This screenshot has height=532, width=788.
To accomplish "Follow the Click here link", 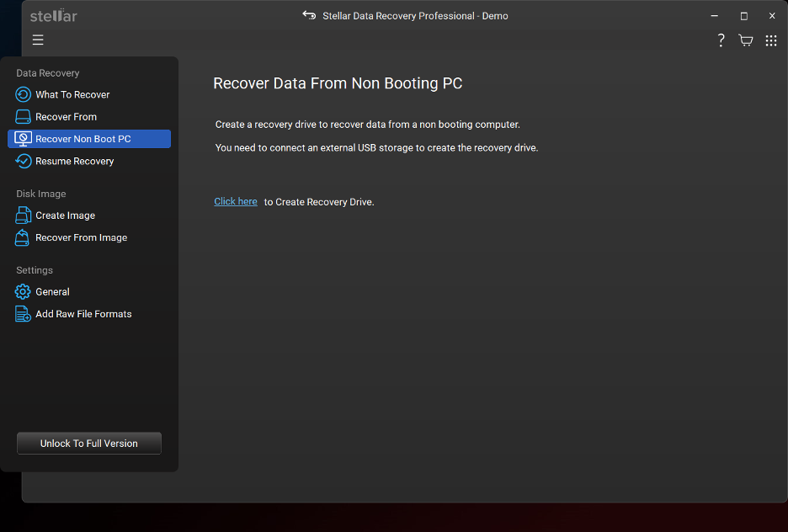I will coord(236,201).
